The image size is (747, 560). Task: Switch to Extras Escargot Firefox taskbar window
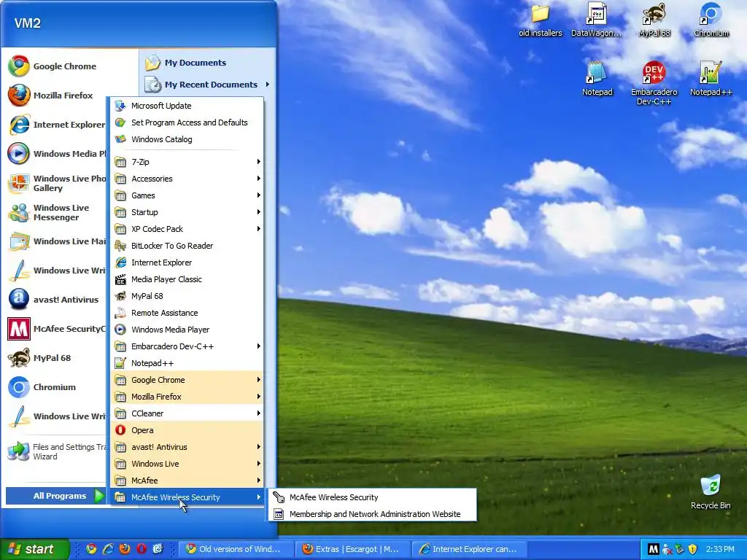click(352, 549)
